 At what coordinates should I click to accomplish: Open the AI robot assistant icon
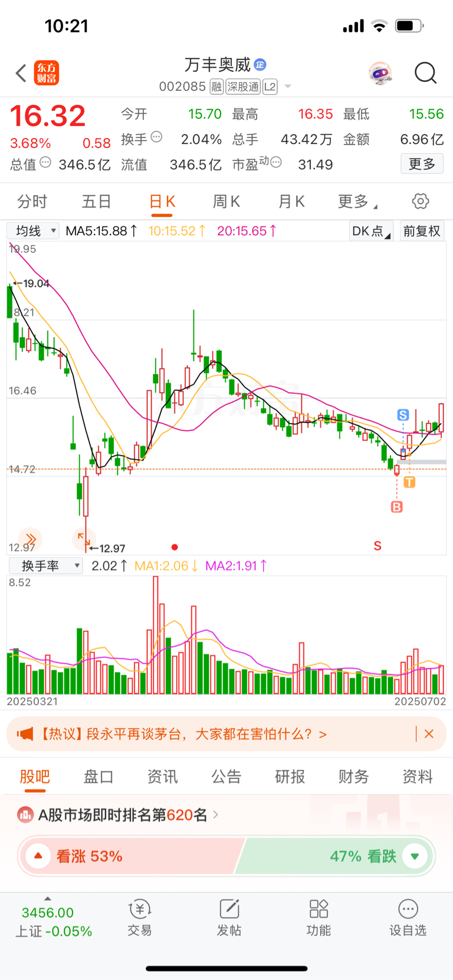point(380,73)
